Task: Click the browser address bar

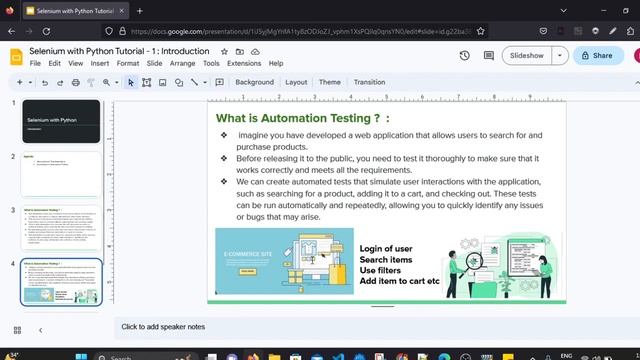Action: (x=300, y=31)
